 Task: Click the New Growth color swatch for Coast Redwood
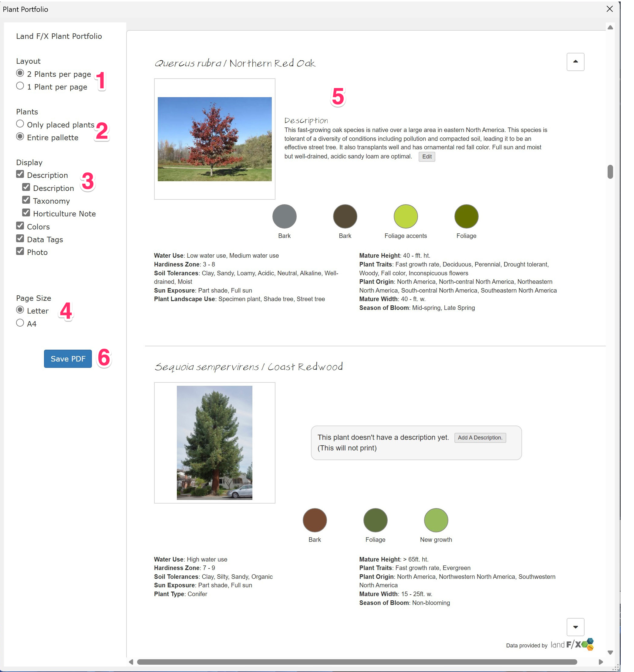[436, 519]
